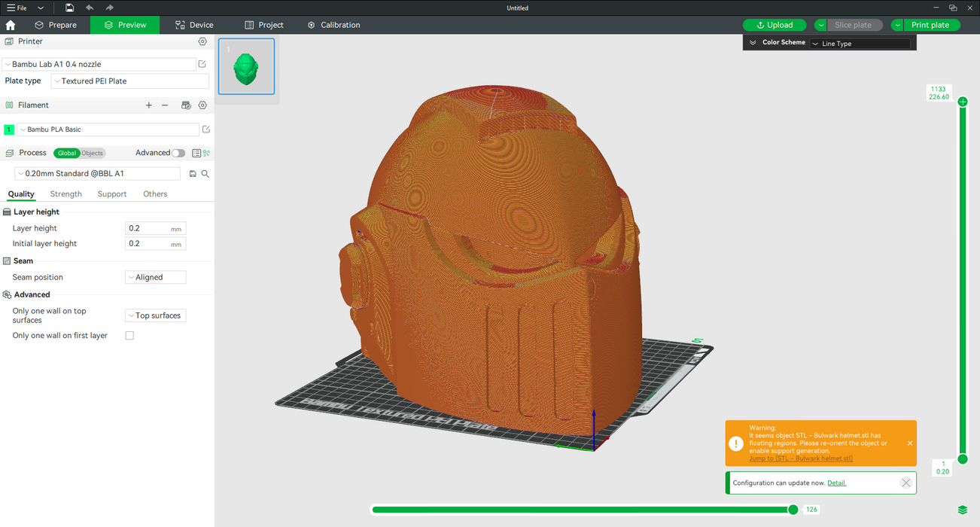
Task: Open the Strength settings tab
Action: 66,194
